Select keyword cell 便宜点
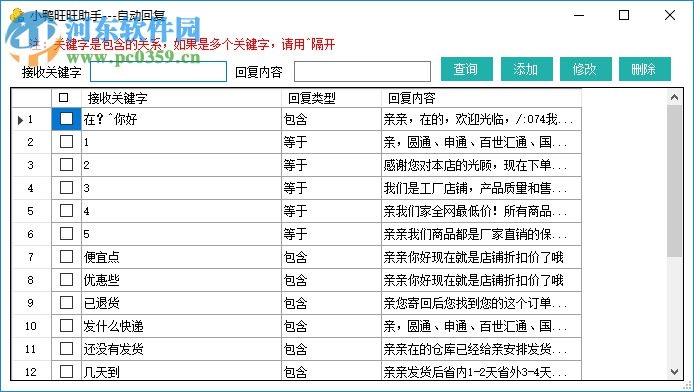This screenshot has height=392, width=694. tap(181, 257)
